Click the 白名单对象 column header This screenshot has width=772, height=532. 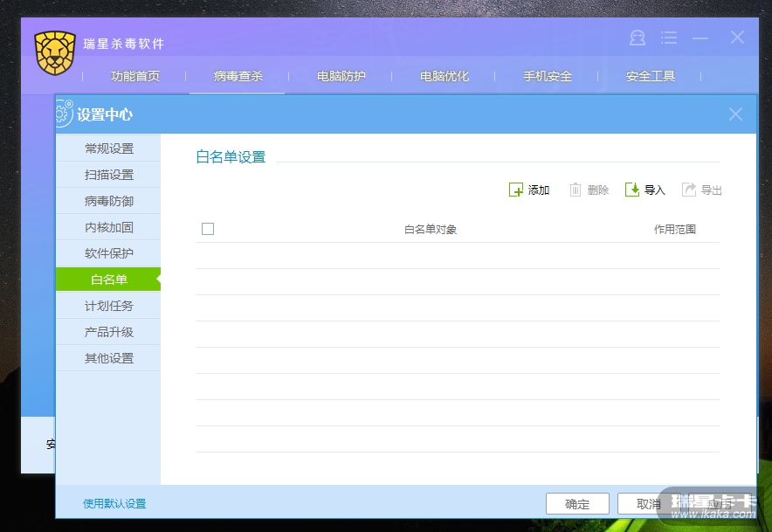(431, 229)
